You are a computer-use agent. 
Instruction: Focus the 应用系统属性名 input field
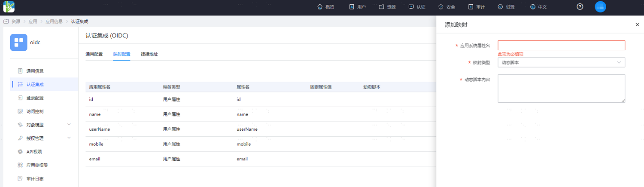point(561,45)
